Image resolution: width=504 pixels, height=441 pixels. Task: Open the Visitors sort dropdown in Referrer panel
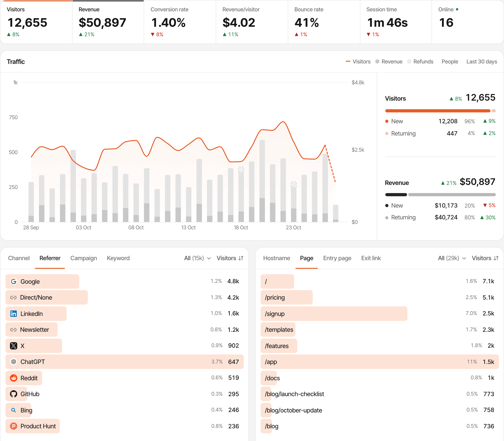pos(230,258)
